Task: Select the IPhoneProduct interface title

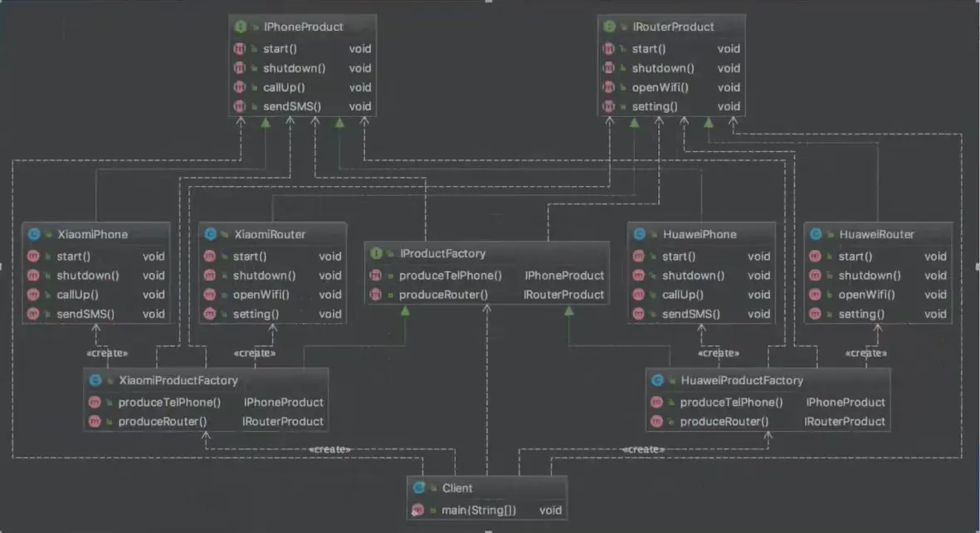Action: (303, 27)
